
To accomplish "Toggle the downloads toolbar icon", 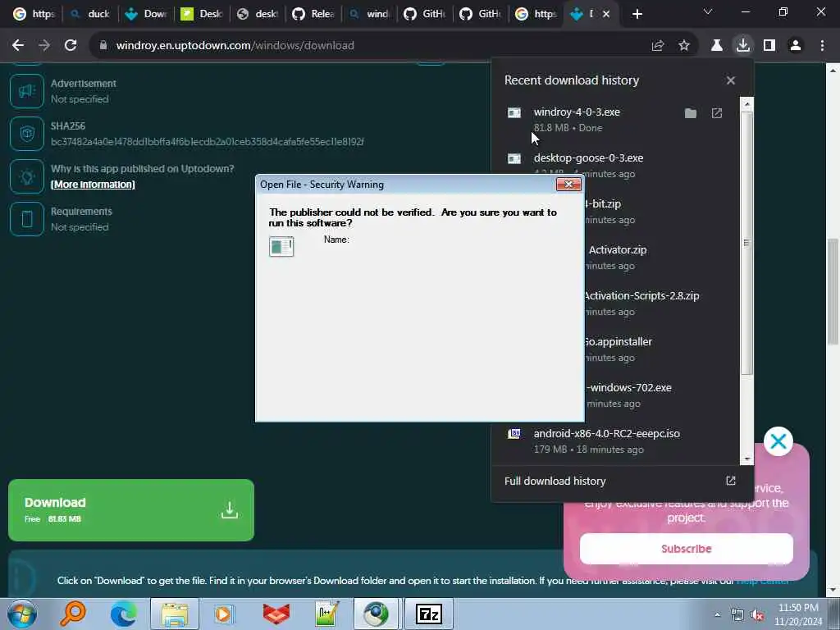I will coord(743,46).
